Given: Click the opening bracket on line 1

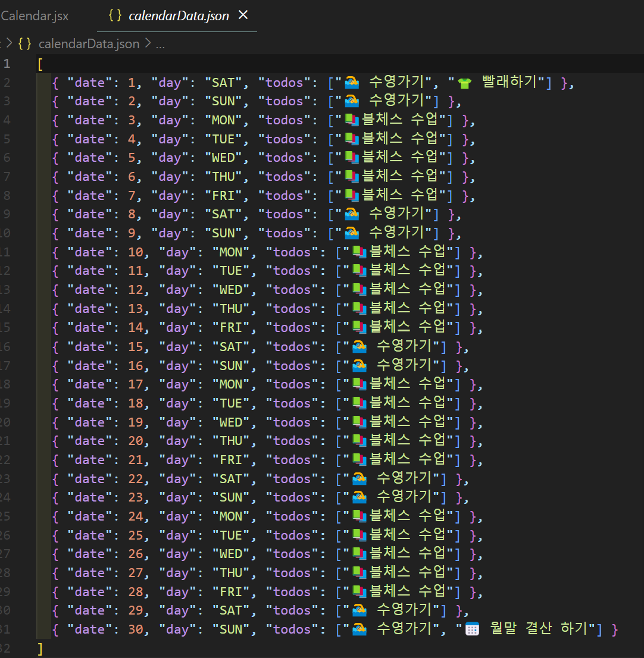Looking at the screenshot, I should (40, 64).
